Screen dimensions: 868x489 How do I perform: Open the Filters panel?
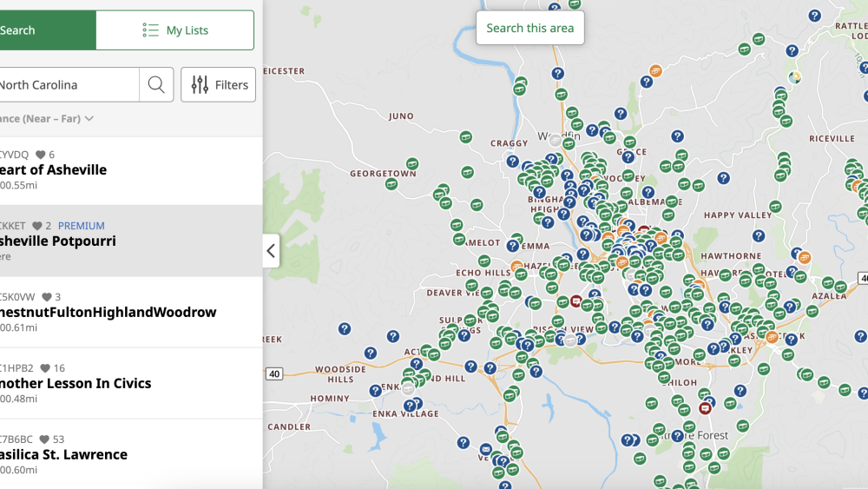[219, 85]
